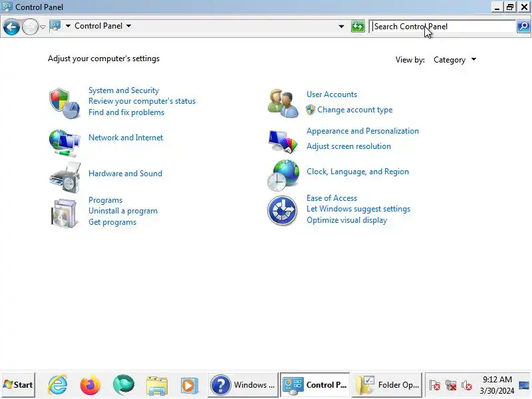
Task: Open the address bar history dropdown
Action: click(x=341, y=27)
